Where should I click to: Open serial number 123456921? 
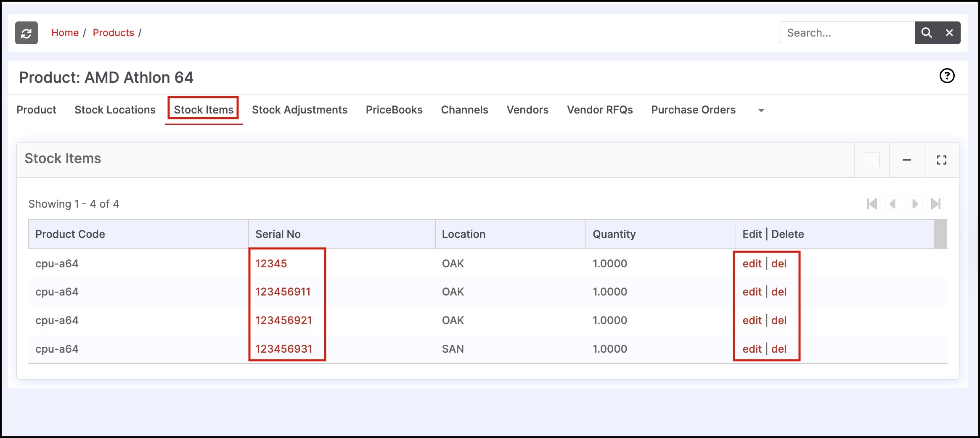[x=283, y=320]
